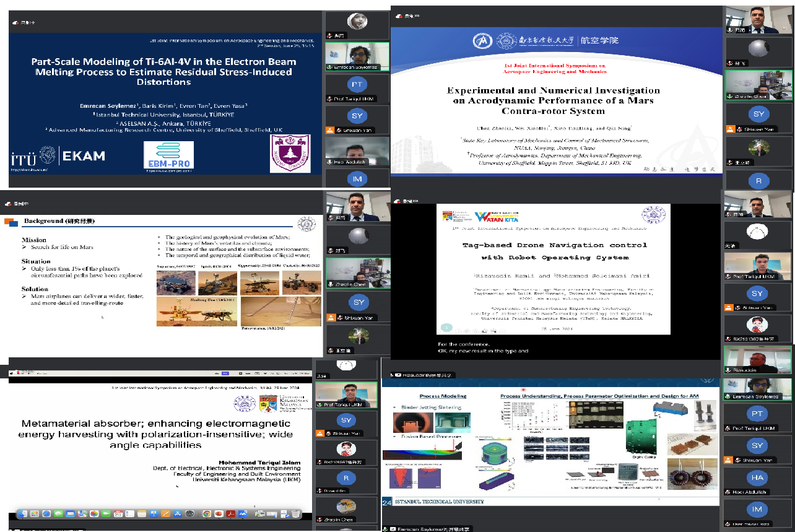This screenshot has width=795, height=532.
Task: Toggle the muted mic on the HA avatar tile
Action: [x=729, y=492]
